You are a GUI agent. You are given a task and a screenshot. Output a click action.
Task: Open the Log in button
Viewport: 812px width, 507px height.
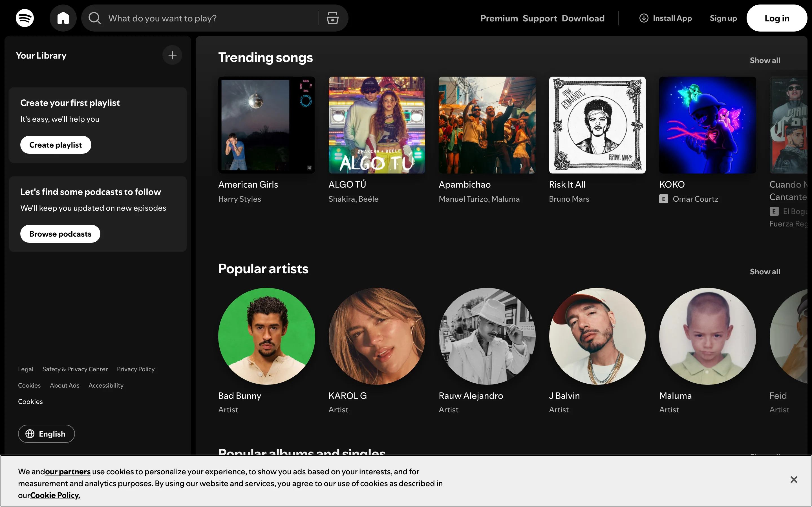tap(777, 18)
